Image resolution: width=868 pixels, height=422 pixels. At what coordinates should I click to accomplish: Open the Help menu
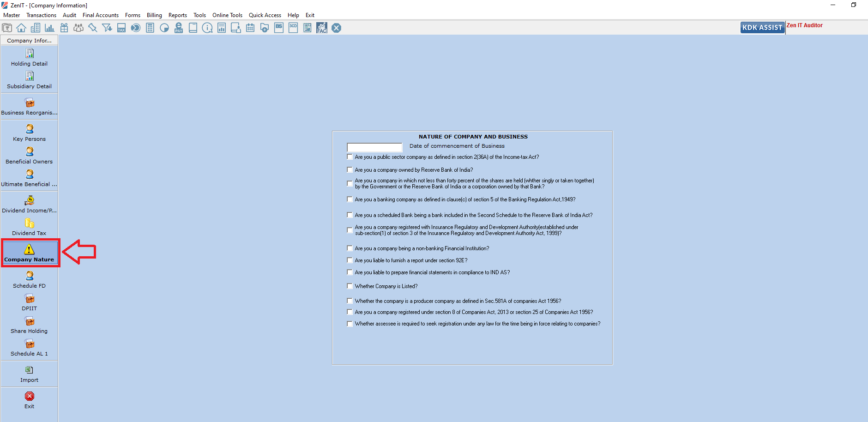click(293, 15)
